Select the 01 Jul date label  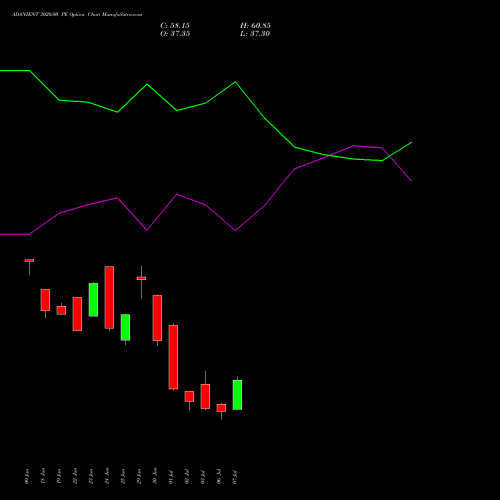coord(171,477)
